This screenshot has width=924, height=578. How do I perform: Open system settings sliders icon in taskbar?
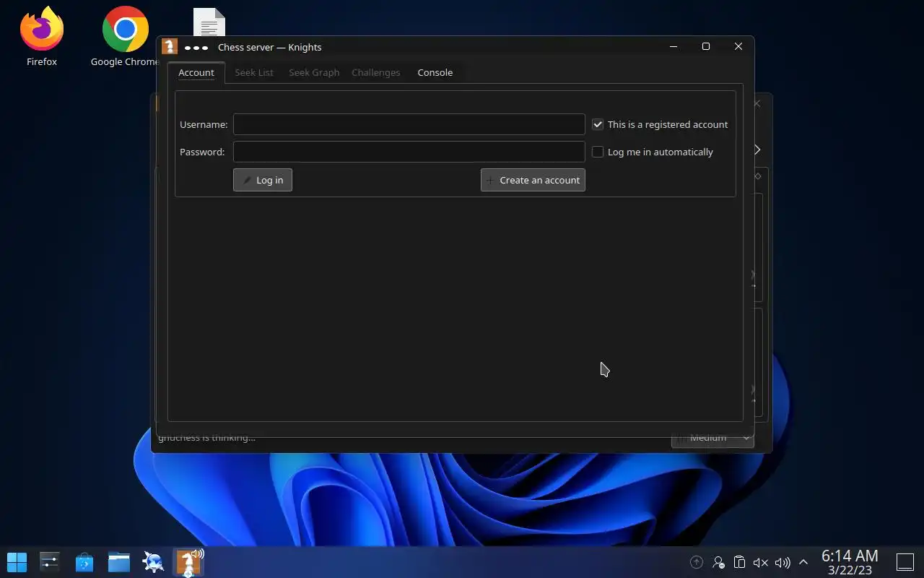point(50,562)
